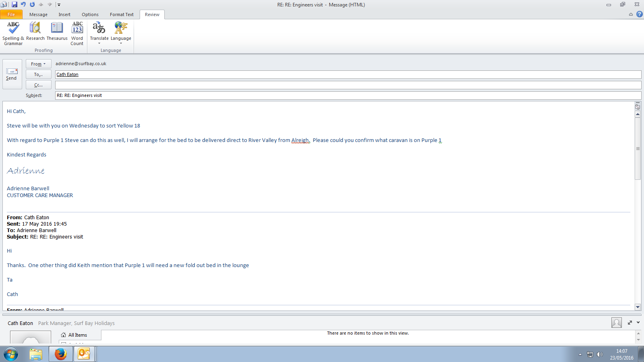Open the Thesaurus tool
Screen dimensions: 644x362
57,32
